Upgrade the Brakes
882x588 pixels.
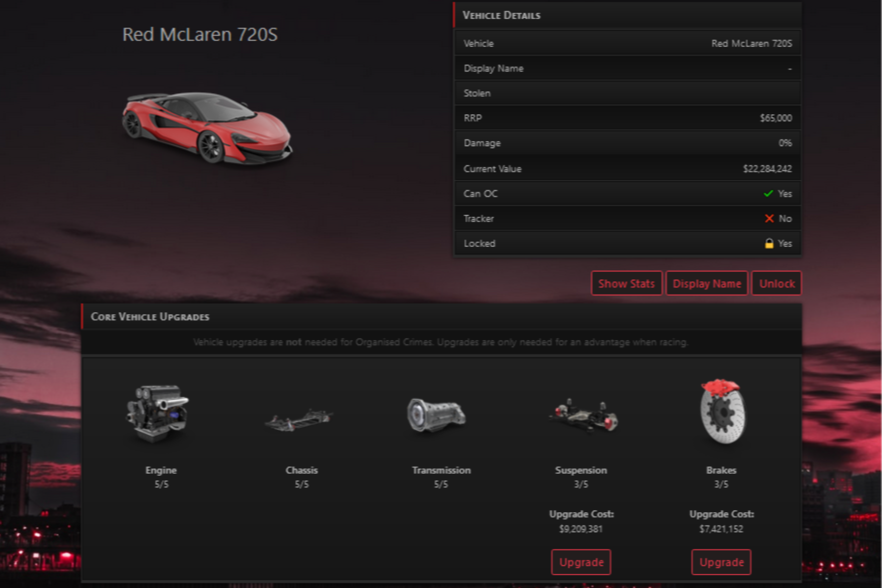click(721, 562)
